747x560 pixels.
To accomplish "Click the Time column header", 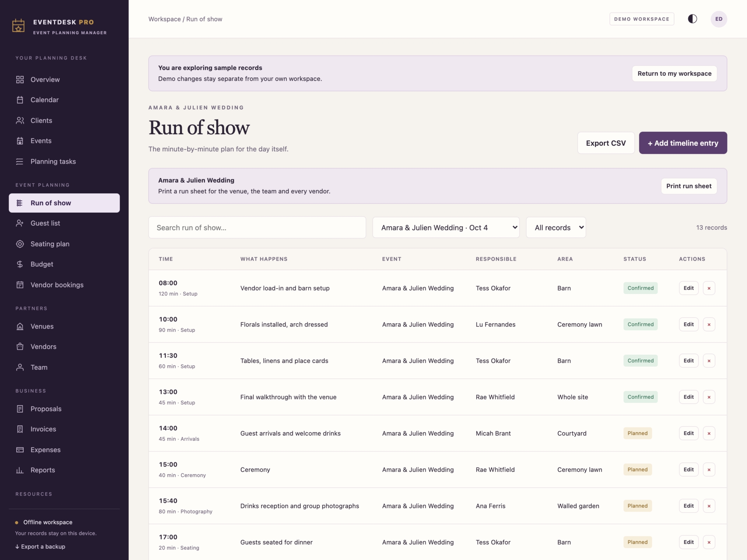I will pos(166,259).
